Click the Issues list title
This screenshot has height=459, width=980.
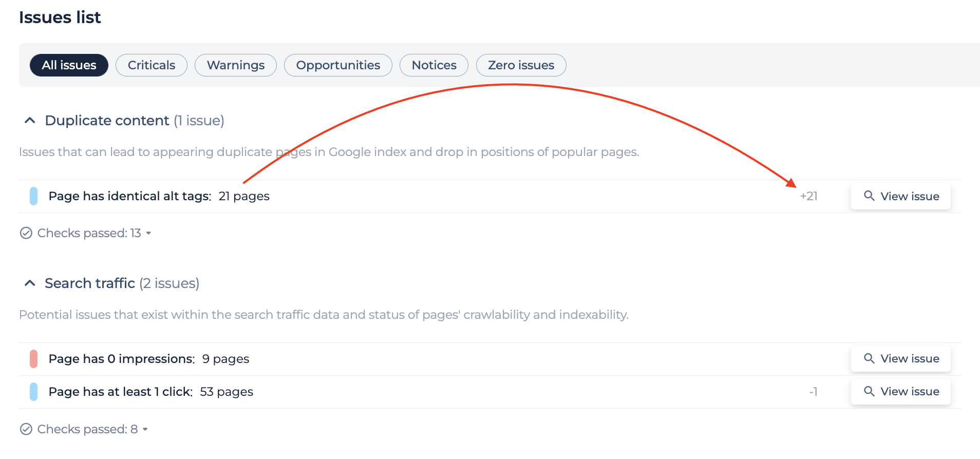pos(60,17)
